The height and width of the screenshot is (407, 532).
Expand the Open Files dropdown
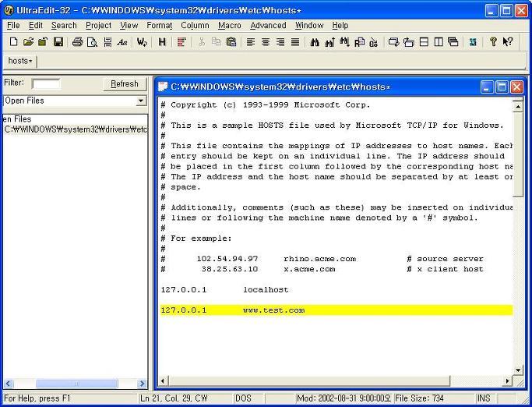(x=141, y=101)
